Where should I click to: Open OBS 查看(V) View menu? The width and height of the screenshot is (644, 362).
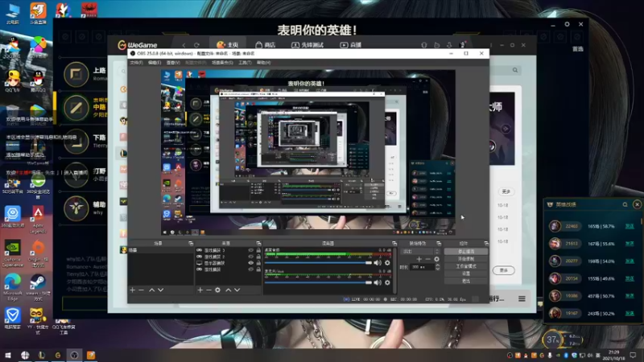pyautogui.click(x=173, y=63)
